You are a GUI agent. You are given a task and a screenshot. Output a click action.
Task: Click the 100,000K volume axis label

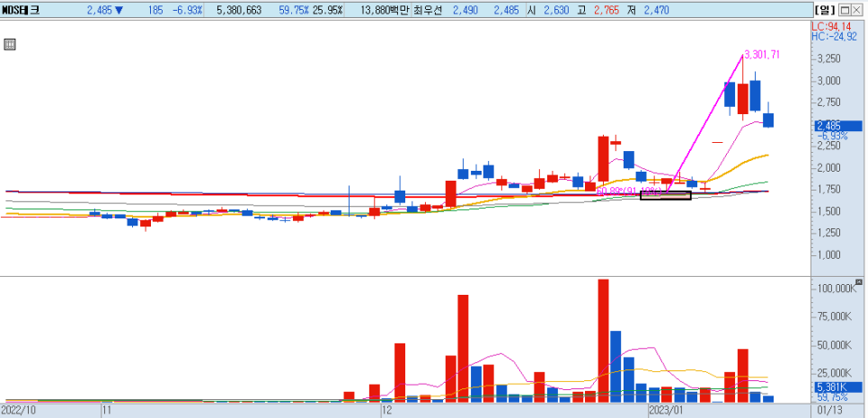(837, 289)
